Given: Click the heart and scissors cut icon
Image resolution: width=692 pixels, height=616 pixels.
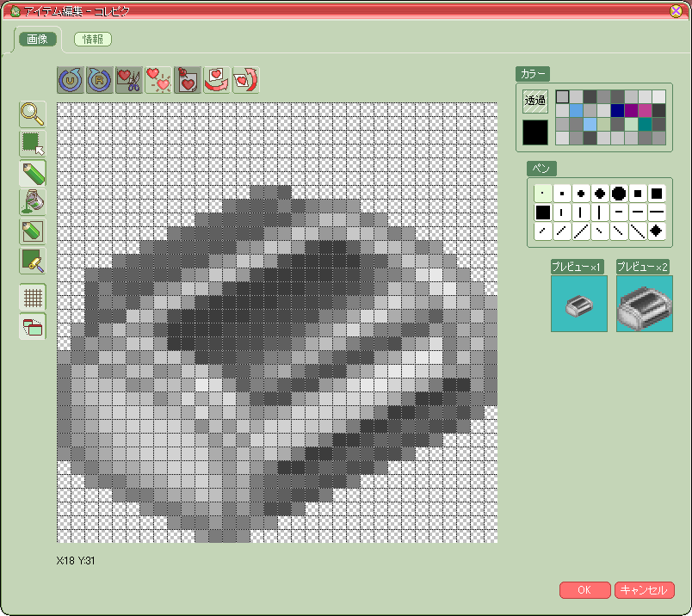Looking at the screenshot, I should pos(129,80).
